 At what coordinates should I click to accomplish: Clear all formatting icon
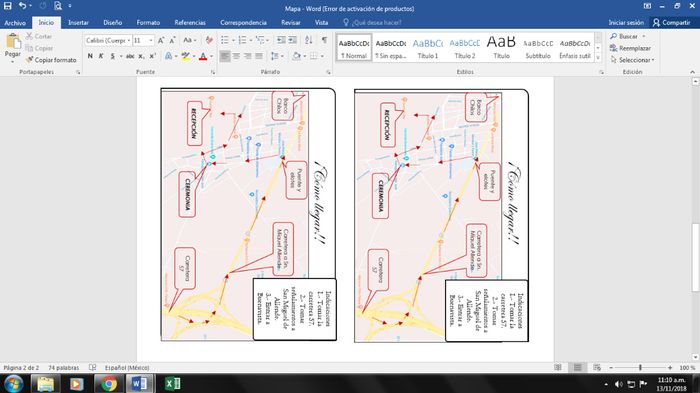[x=209, y=40]
